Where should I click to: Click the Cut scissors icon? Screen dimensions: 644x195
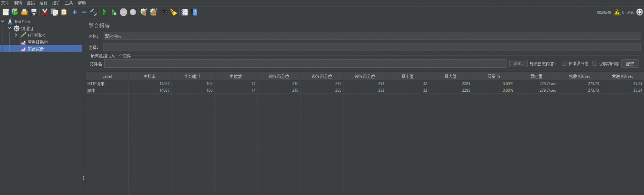45,12
